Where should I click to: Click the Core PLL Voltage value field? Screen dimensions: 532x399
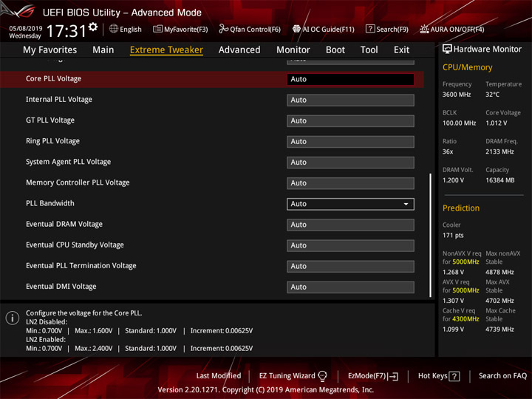click(x=350, y=79)
